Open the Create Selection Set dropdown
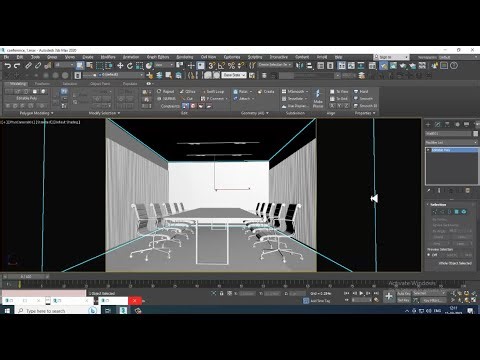Viewport: 480px width, 360px height. [275, 65]
